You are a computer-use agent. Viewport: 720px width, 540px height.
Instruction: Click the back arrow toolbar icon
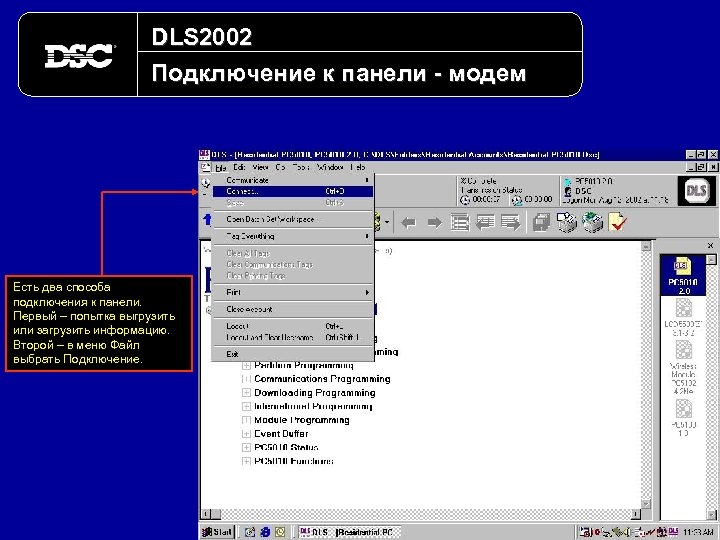pyautogui.click(x=408, y=223)
